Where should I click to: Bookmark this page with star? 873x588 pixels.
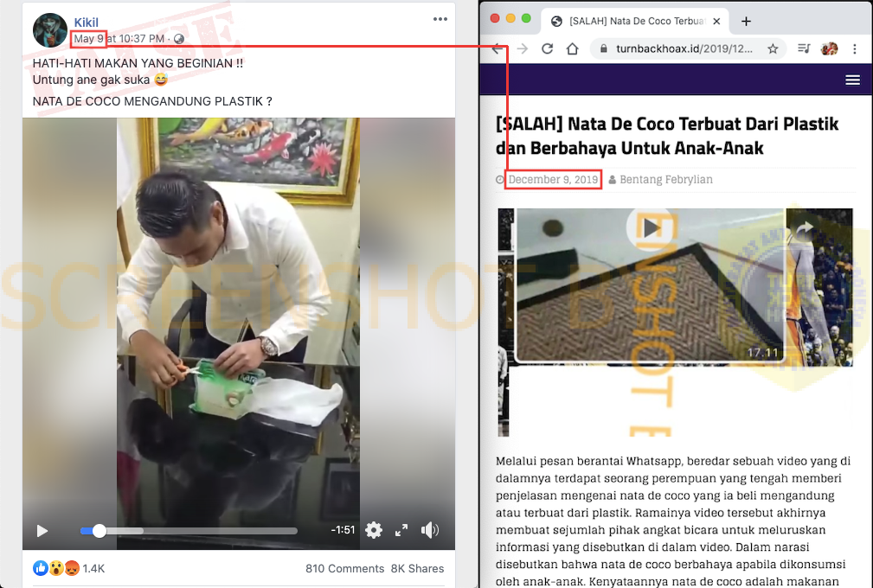tap(773, 48)
